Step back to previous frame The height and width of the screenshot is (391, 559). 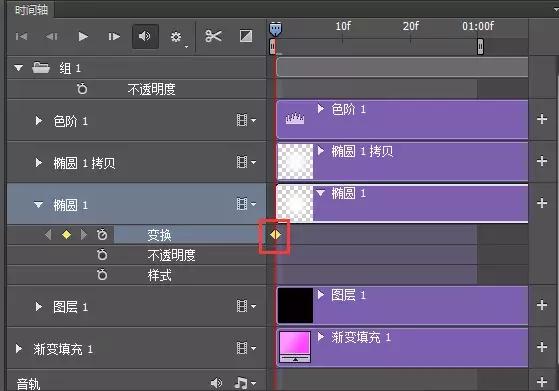pyautogui.click(x=52, y=37)
